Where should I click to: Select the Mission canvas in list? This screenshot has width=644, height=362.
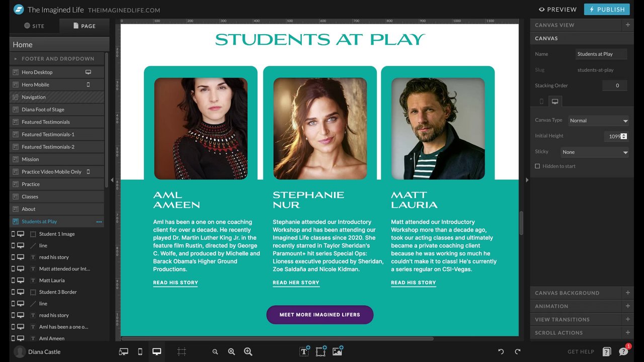click(x=57, y=159)
